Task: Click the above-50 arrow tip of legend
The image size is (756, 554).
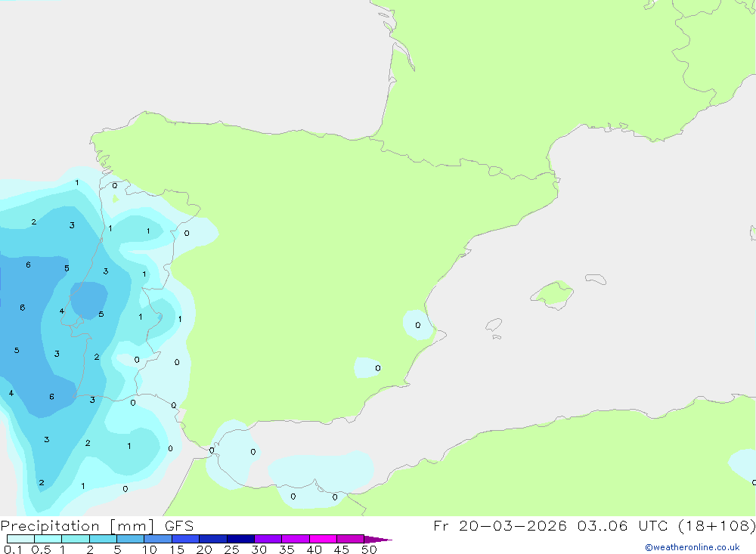Action: tap(378, 540)
